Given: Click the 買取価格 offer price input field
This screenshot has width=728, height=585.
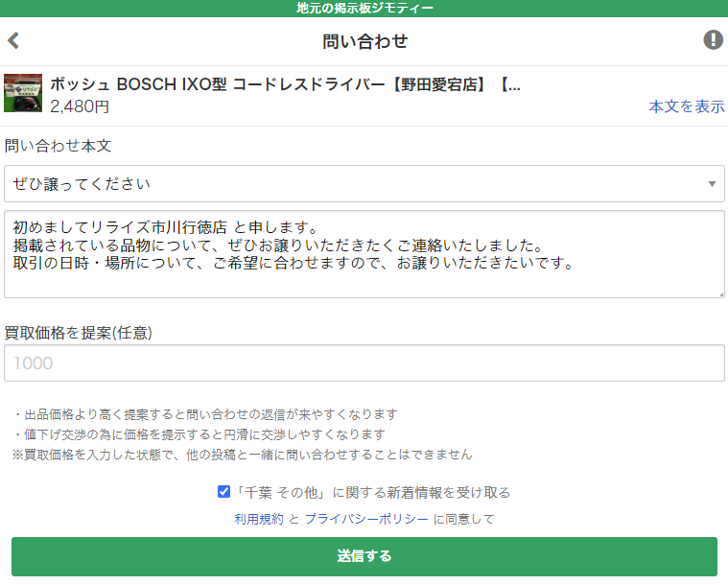Looking at the screenshot, I should [364, 363].
